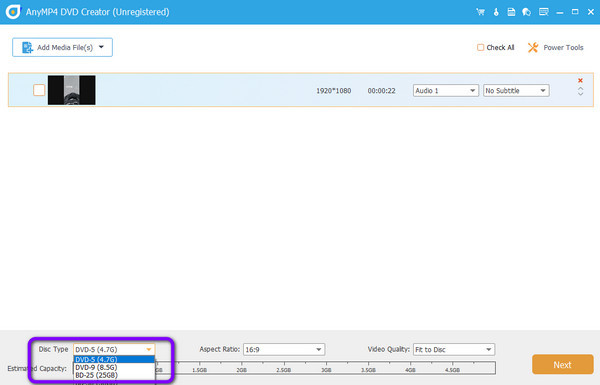Open the Aspect Ratio 16:9 dropdown
The width and height of the screenshot is (600, 385).
[284, 349]
